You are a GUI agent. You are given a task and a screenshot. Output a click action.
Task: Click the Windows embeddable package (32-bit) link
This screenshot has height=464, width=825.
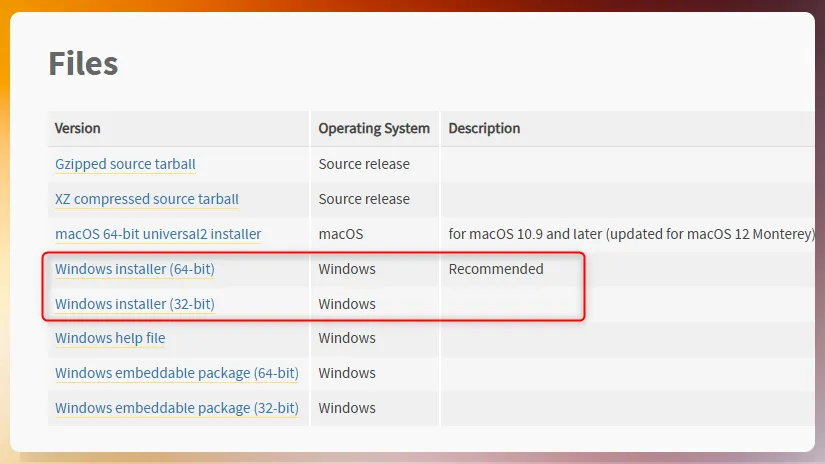click(176, 408)
